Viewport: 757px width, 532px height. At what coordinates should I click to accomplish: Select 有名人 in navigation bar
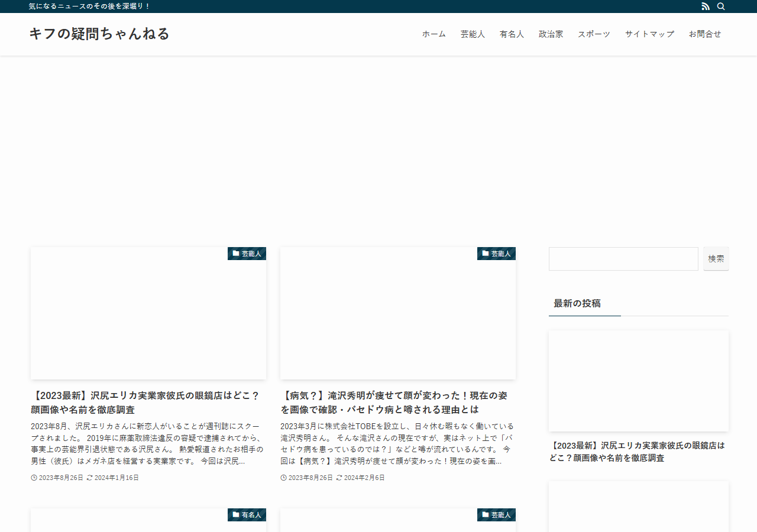pyautogui.click(x=512, y=34)
